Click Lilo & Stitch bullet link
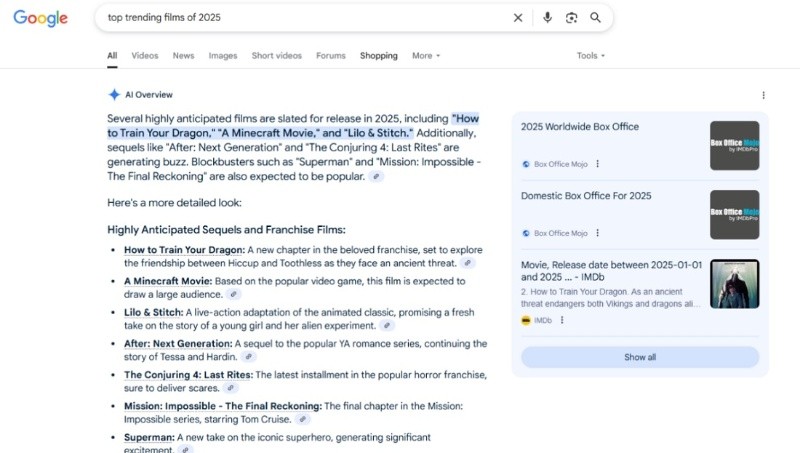Image resolution: width=800 pixels, height=453 pixels. [x=154, y=312]
